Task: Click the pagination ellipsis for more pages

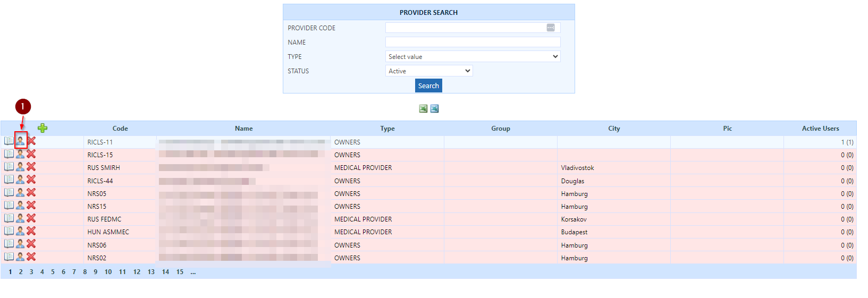Action: 193,272
